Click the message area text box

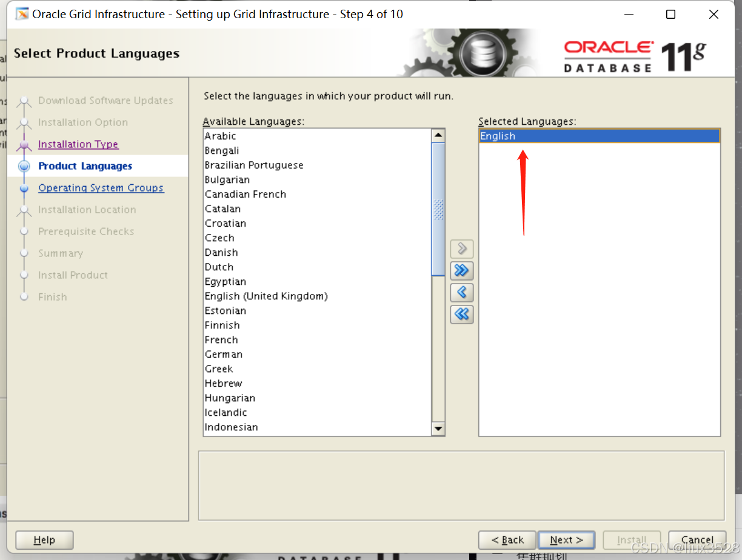pyautogui.click(x=461, y=485)
